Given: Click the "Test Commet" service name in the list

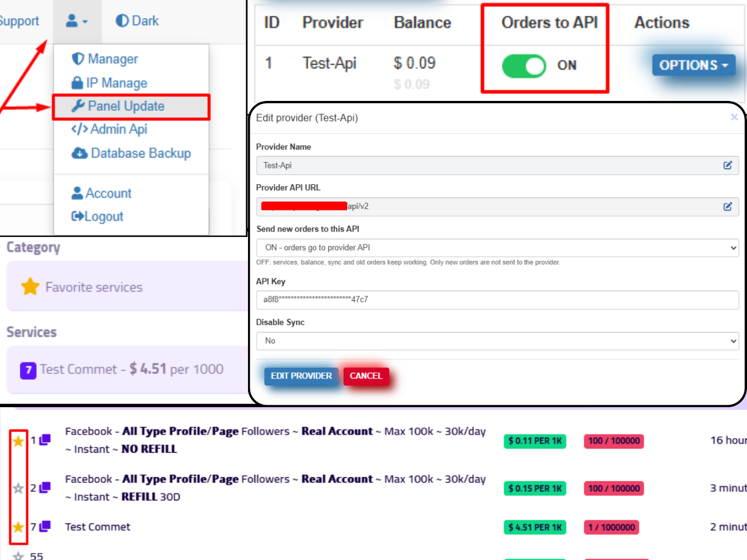Looking at the screenshot, I should point(97,527).
